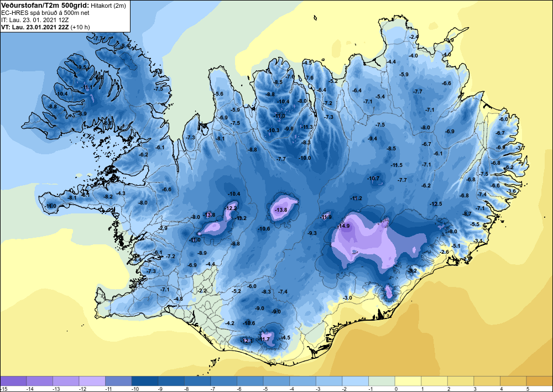Image resolution: width=553 pixels, height=392 pixels.
Task: Click the -14.9 temperature value on the glacier
Action: click(343, 226)
